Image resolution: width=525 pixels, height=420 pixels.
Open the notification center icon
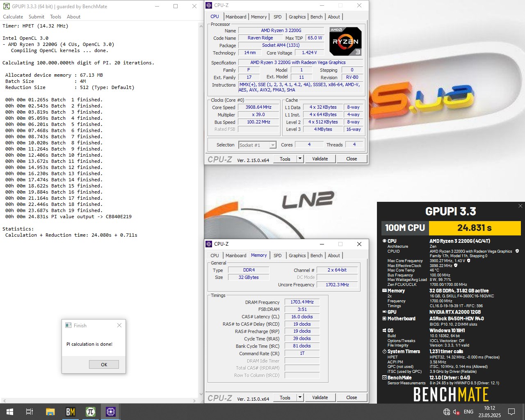[x=511, y=412]
